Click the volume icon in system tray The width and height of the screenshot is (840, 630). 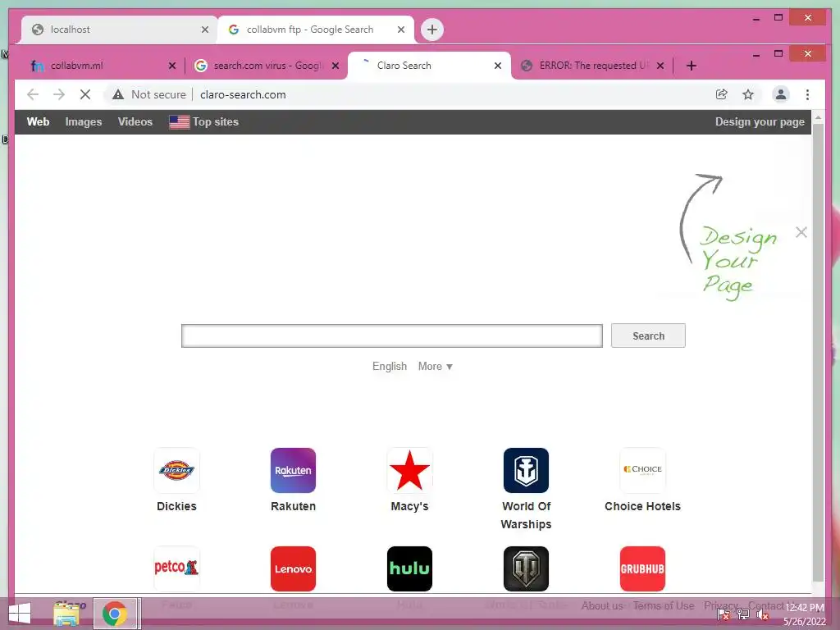[x=762, y=614]
